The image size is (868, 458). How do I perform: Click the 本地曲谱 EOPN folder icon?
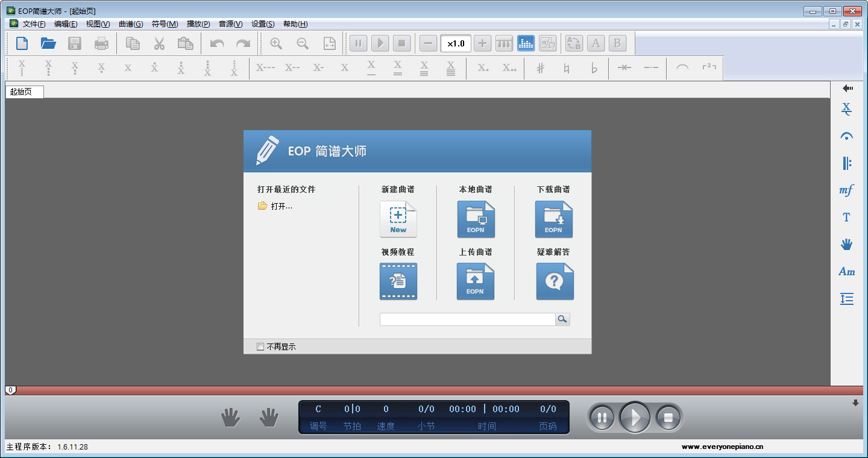coord(476,219)
